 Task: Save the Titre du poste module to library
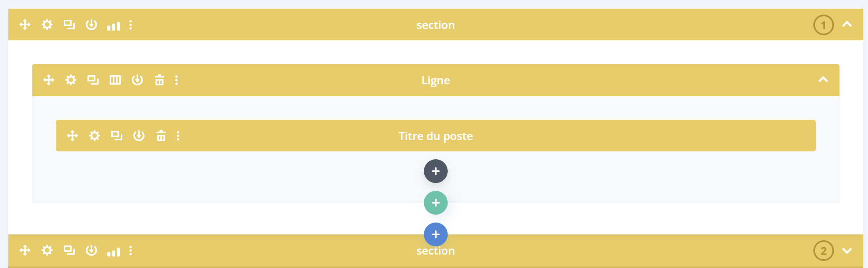click(x=139, y=136)
